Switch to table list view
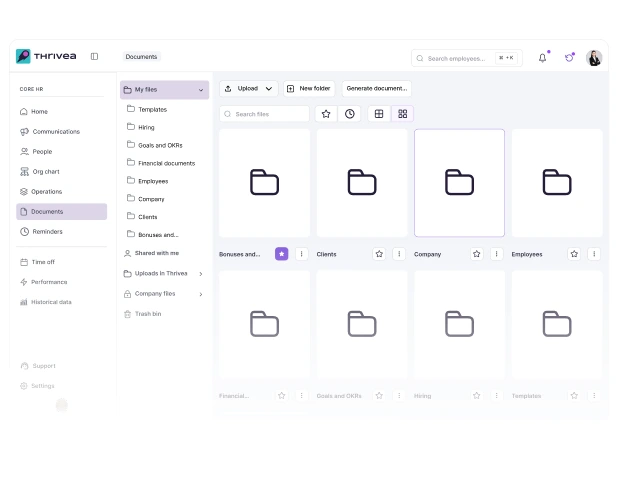 pyautogui.click(x=379, y=114)
